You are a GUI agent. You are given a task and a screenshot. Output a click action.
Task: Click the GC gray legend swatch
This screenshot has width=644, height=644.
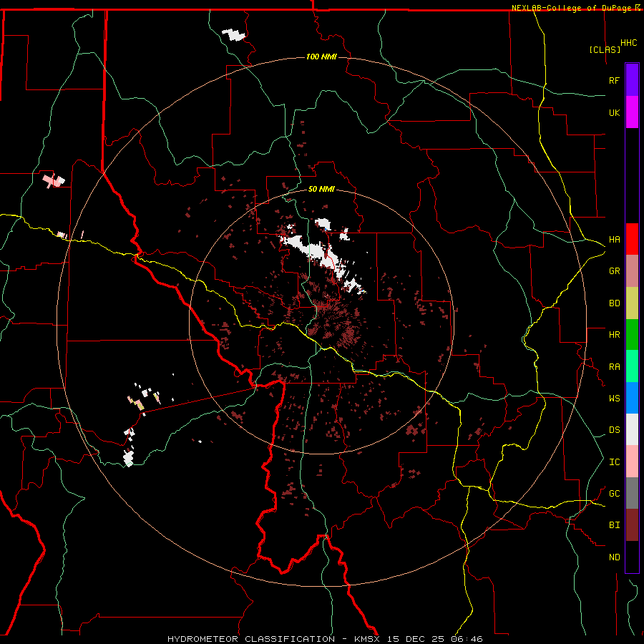632,493
